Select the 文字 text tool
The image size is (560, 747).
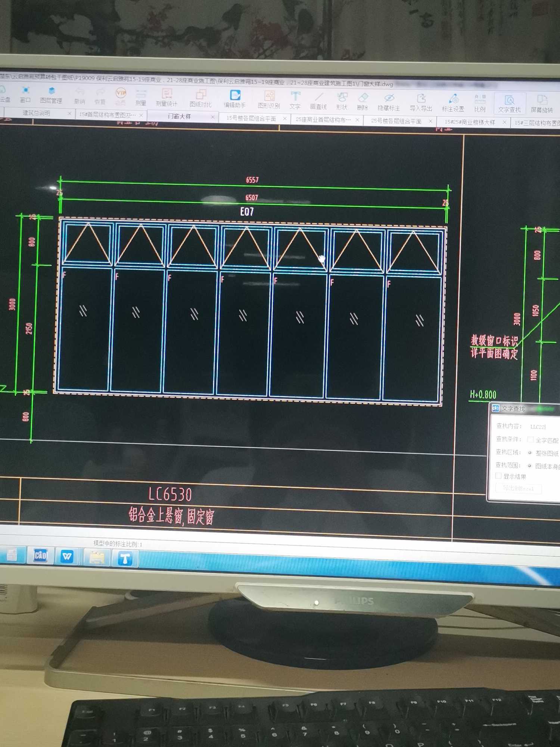tap(295, 101)
